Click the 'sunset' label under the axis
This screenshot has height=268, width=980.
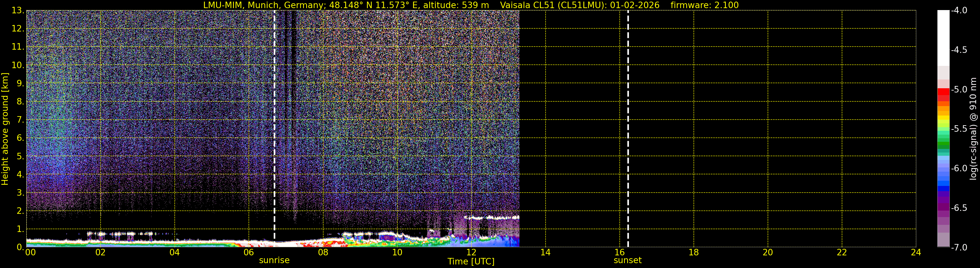pos(627,261)
